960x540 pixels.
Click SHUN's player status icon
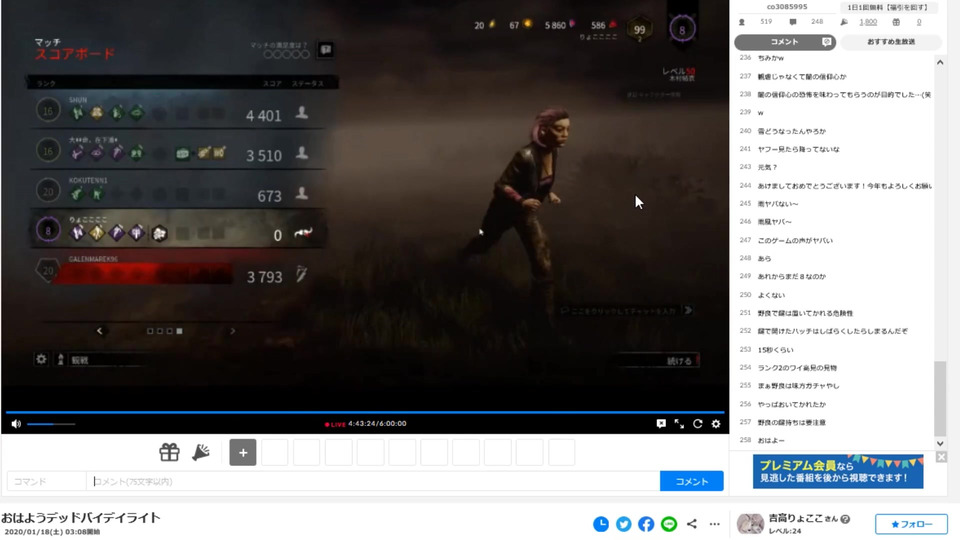[x=302, y=113]
